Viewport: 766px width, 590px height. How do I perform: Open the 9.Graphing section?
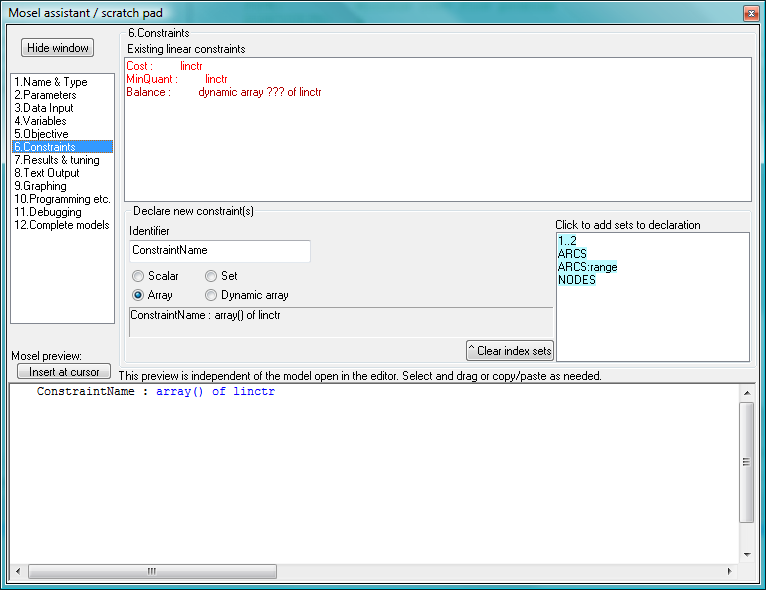point(41,186)
